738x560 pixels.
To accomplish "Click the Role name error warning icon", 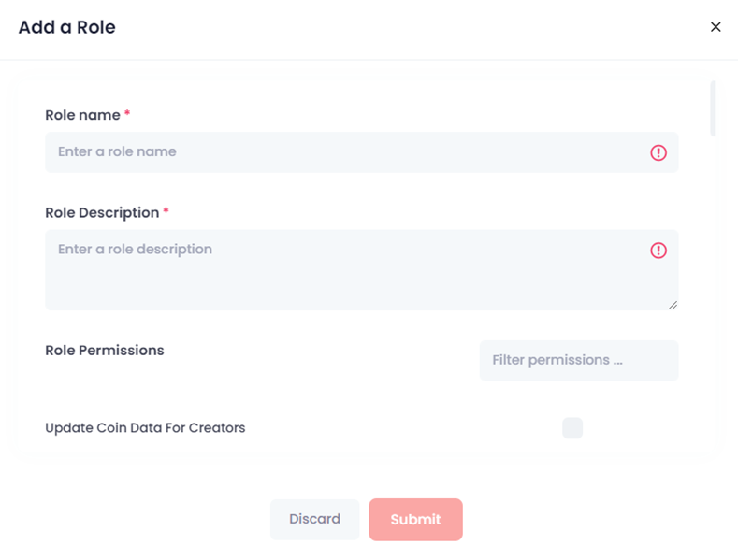I will [x=658, y=152].
